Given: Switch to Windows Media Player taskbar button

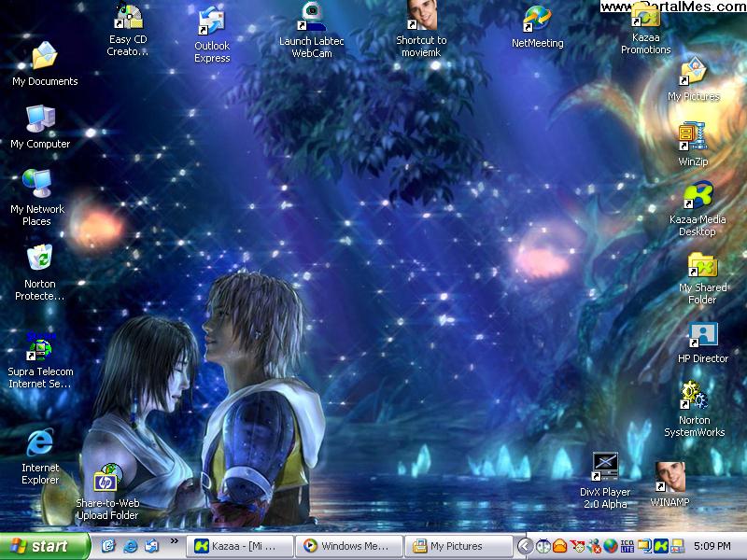Looking at the screenshot, I should pos(348,546).
